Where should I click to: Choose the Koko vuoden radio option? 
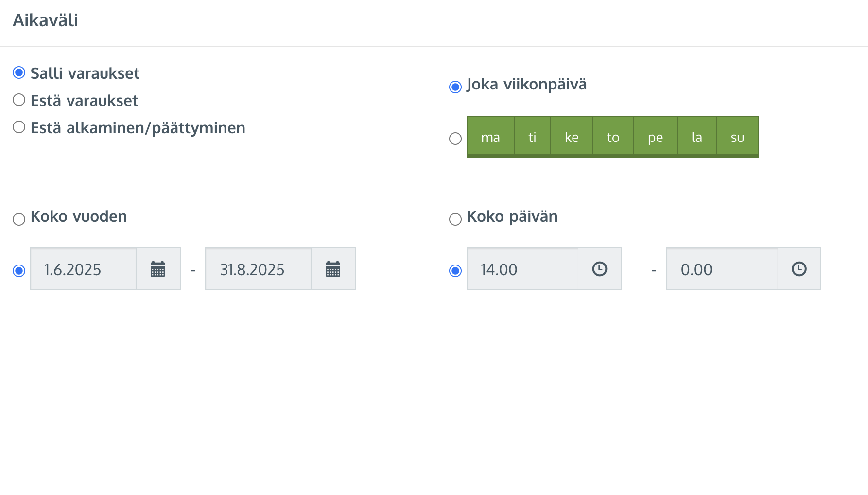(x=19, y=219)
